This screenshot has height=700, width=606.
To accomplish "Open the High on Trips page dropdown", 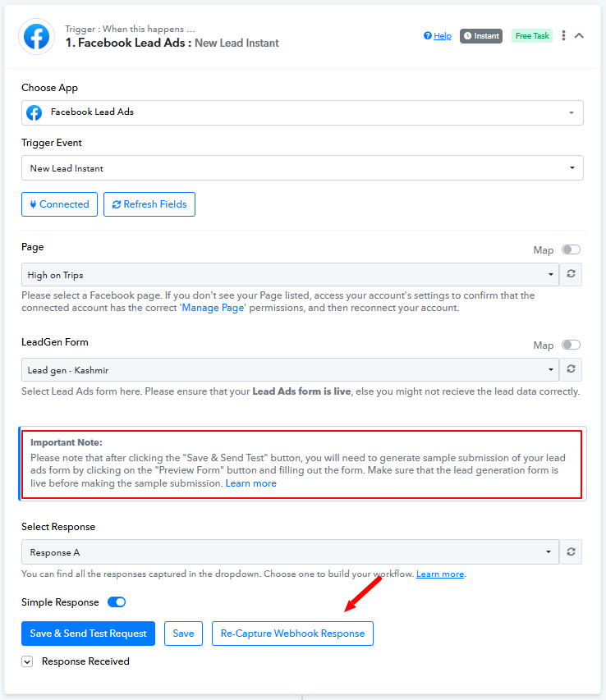I will (x=291, y=275).
